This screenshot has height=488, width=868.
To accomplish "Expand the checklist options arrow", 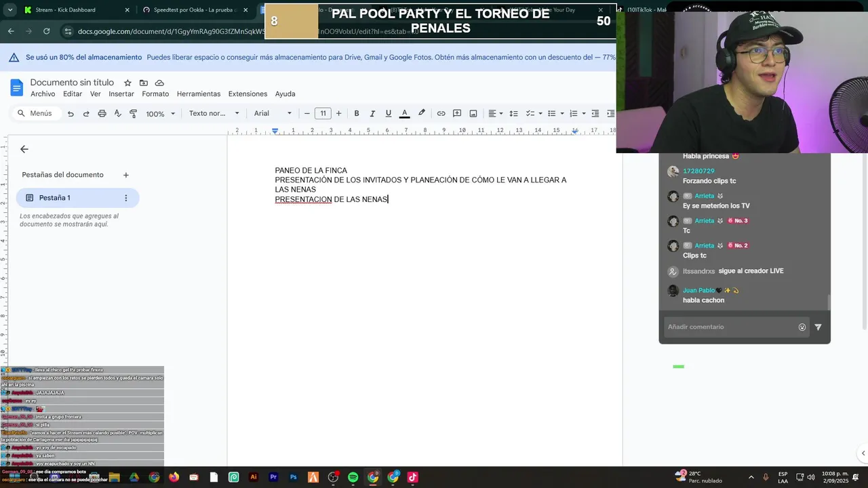I will coord(540,114).
